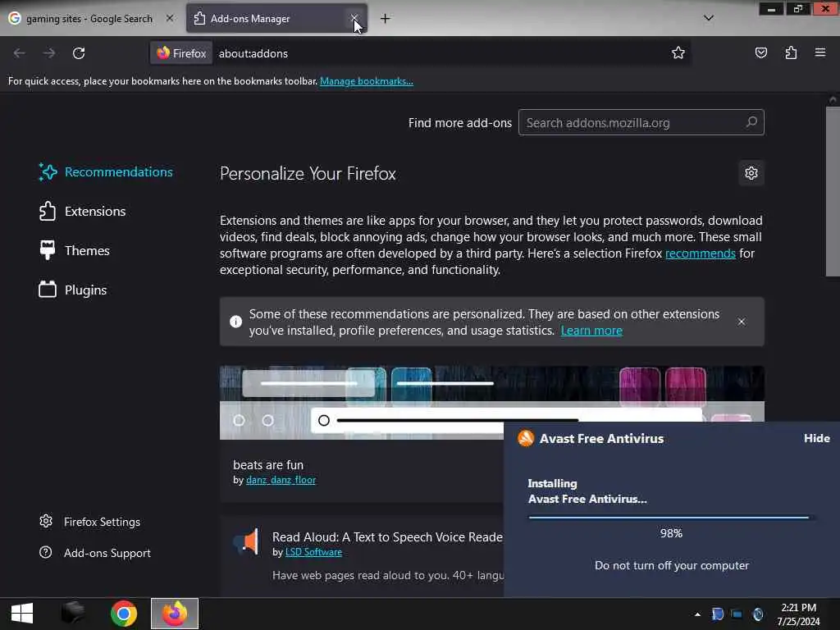840x630 pixels.
Task: Click the Firefox taskbar icon
Action: pos(175,614)
